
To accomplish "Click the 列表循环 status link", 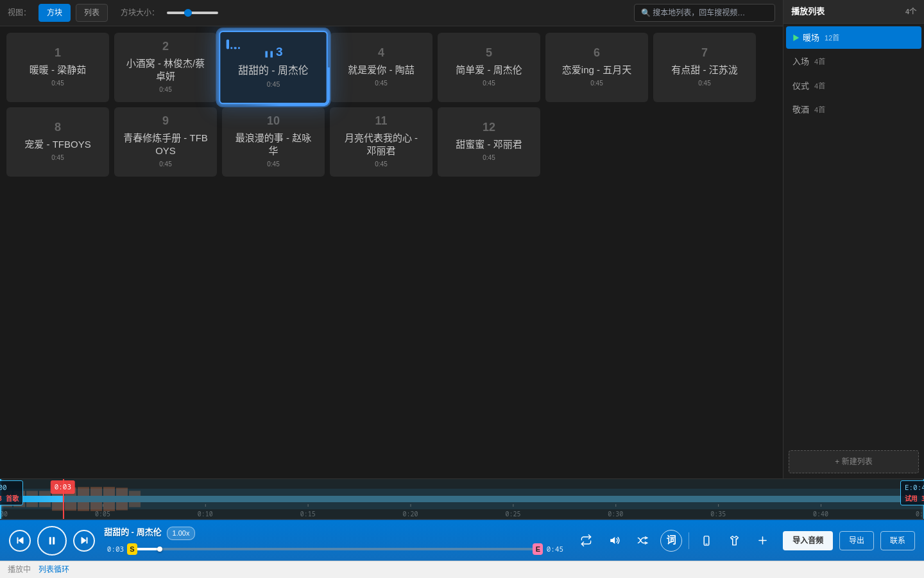I will 54,570.
